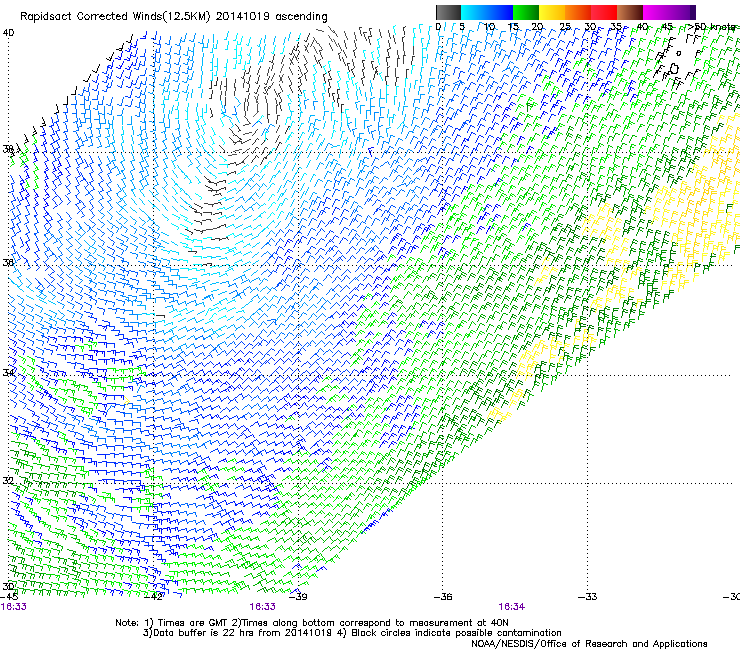740x650 pixels.
Task: Click the latitude 40 axis label
Action: point(8,33)
